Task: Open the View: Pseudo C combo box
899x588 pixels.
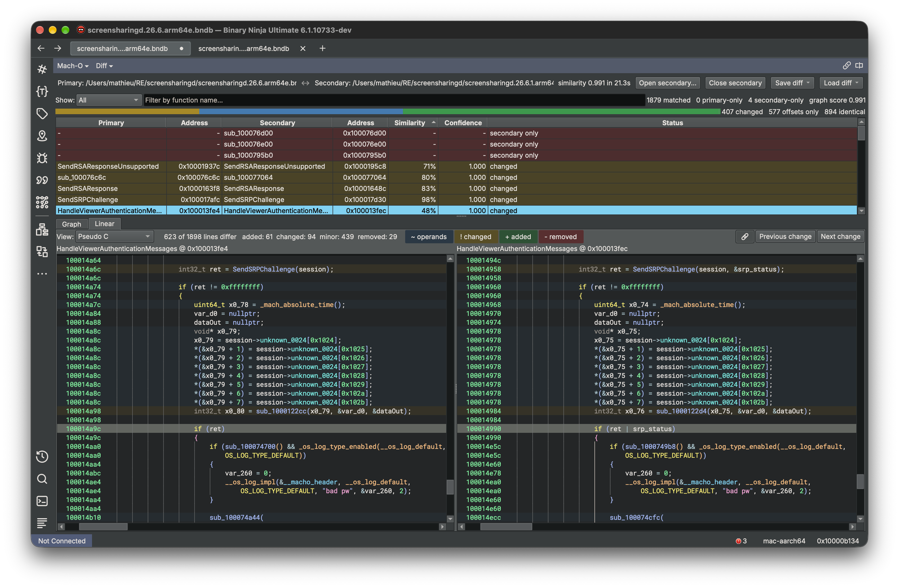Action: coord(114,236)
